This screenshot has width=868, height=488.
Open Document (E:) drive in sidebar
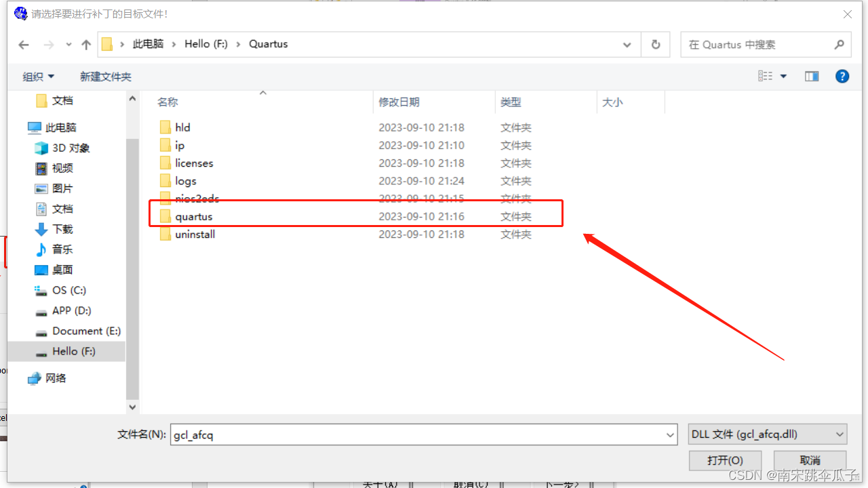[x=78, y=331]
